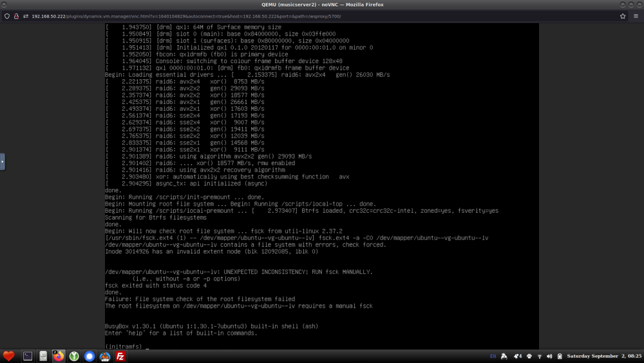644x363 pixels.
Task: Open the printer tray icon
Action: coord(529,357)
